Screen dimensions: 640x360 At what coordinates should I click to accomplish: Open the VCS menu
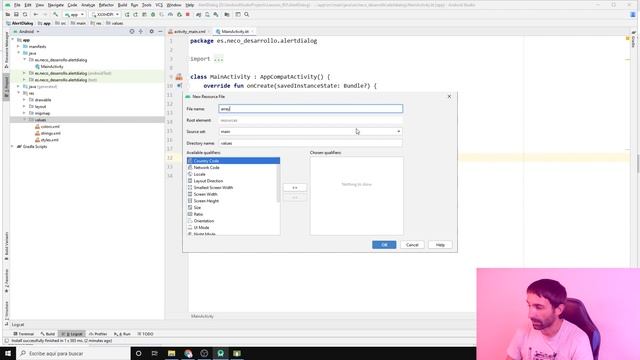point(159,5)
